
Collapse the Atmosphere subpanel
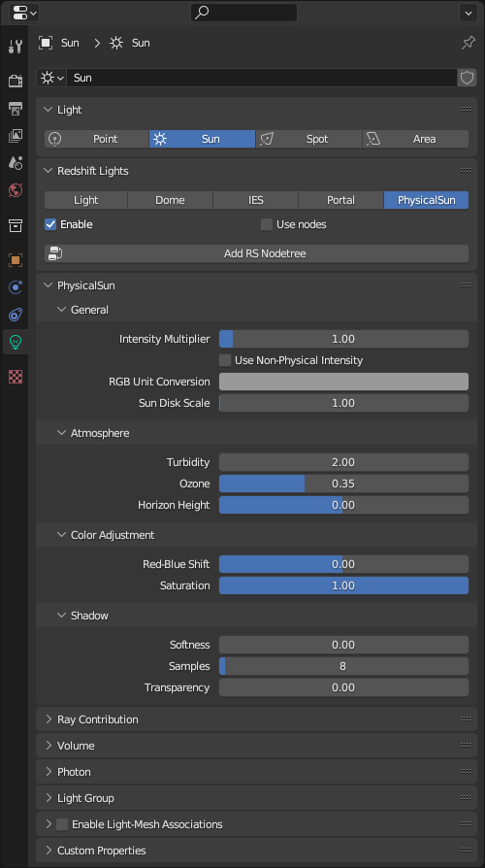(61, 433)
